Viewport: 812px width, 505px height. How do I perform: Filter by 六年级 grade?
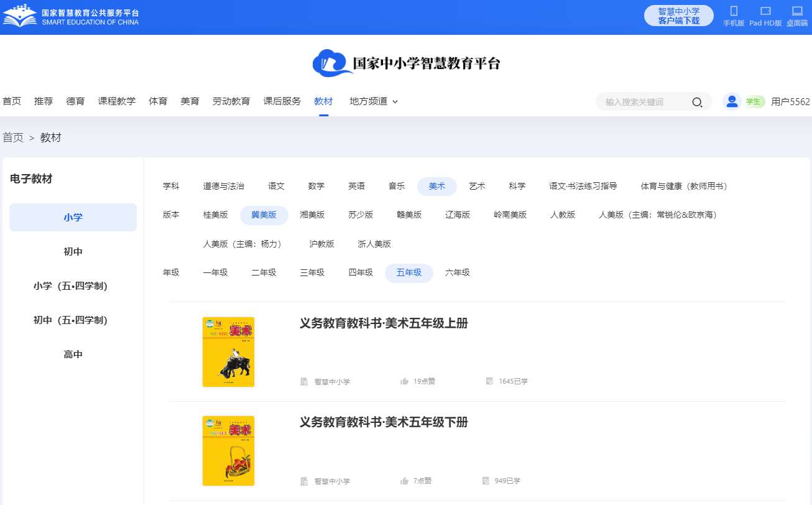(x=458, y=272)
